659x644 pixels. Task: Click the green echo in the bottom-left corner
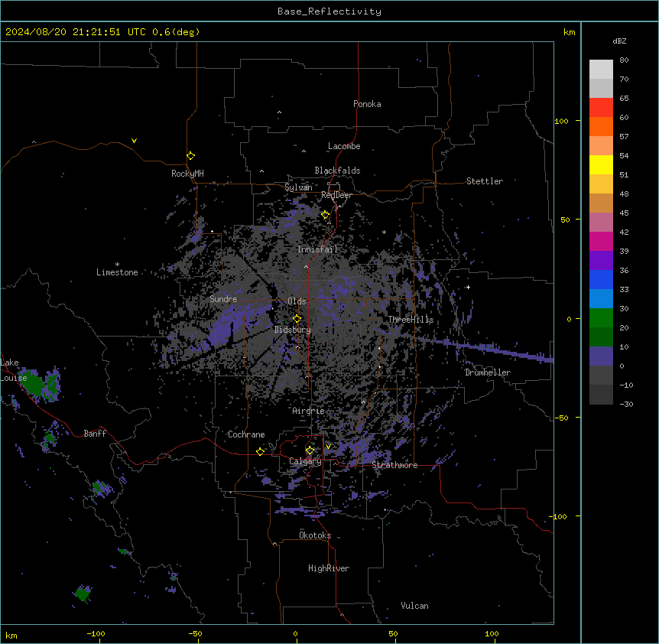[82, 594]
